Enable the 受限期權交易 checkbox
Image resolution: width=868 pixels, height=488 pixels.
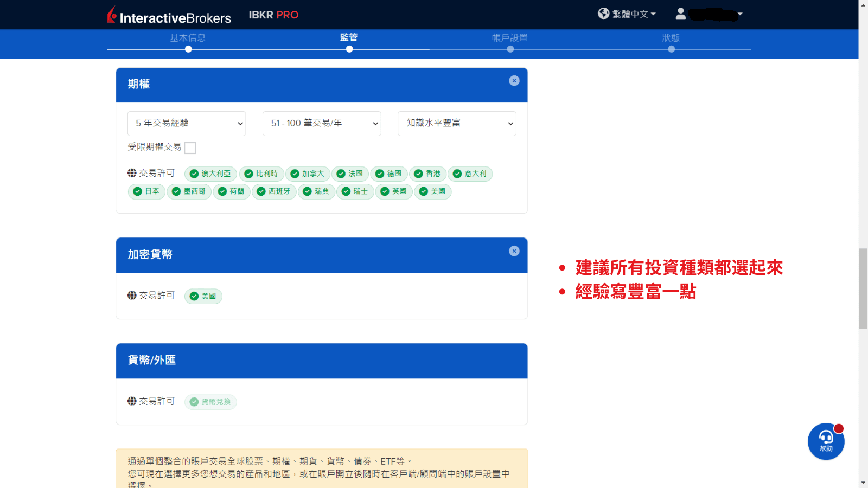tap(190, 147)
